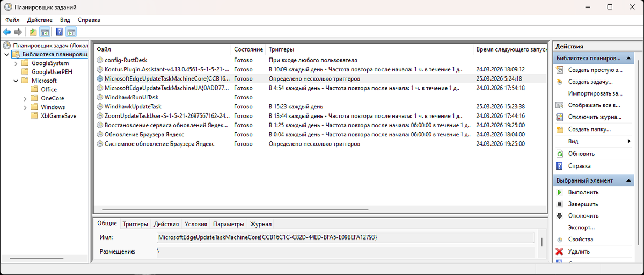Select the WindhawkUpdateTask row
Viewport: 644px width, 275px height.
coord(320,106)
